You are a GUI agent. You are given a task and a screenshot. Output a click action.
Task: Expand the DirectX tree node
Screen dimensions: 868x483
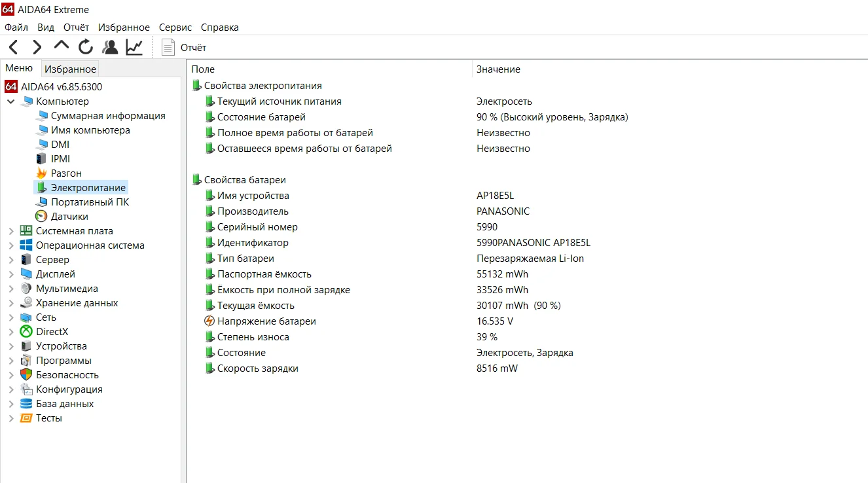click(x=11, y=332)
